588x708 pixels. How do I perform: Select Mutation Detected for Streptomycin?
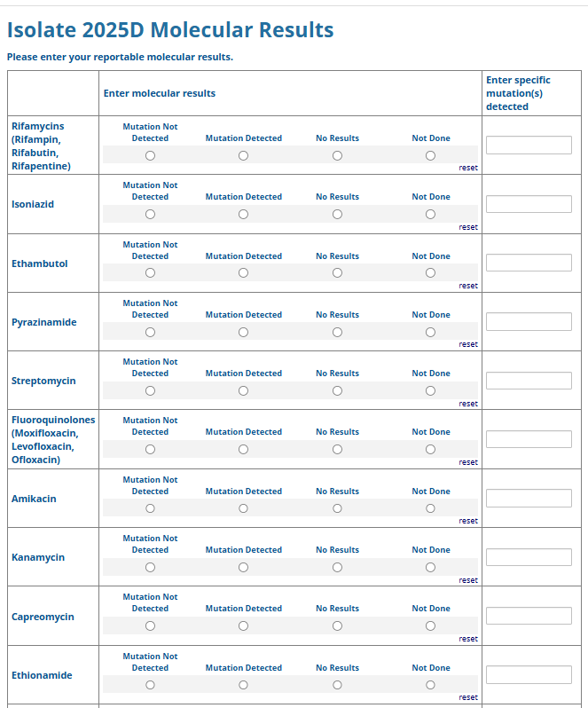pyautogui.click(x=243, y=390)
